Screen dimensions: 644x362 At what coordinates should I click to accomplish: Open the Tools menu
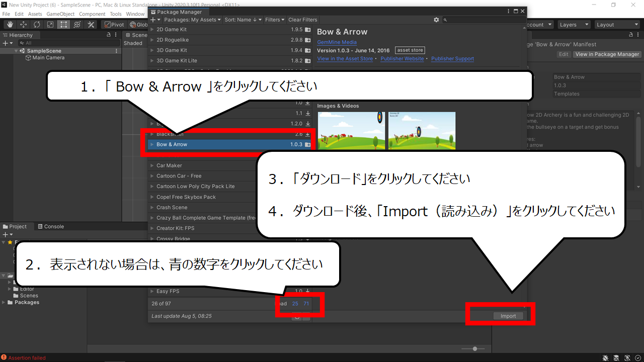[115, 14]
